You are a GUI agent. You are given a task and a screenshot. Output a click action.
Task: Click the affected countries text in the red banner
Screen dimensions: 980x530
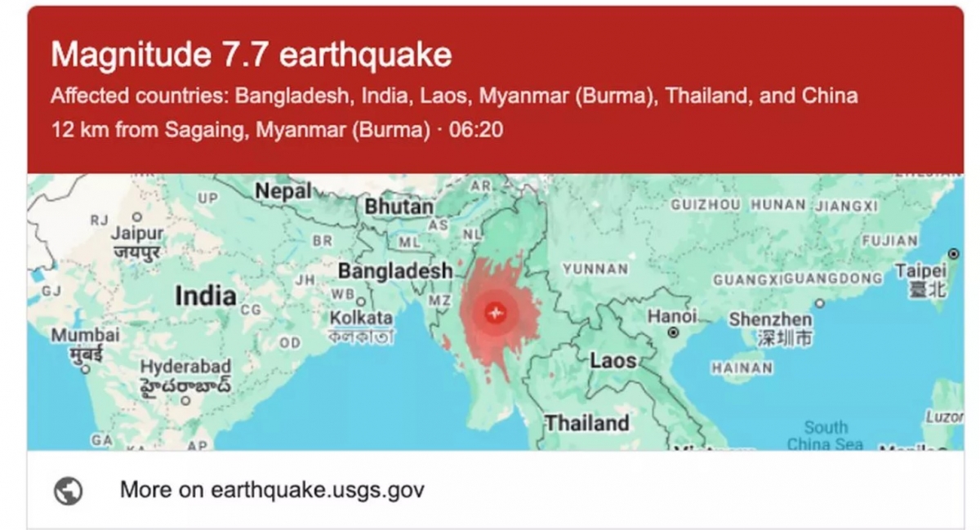455,96
